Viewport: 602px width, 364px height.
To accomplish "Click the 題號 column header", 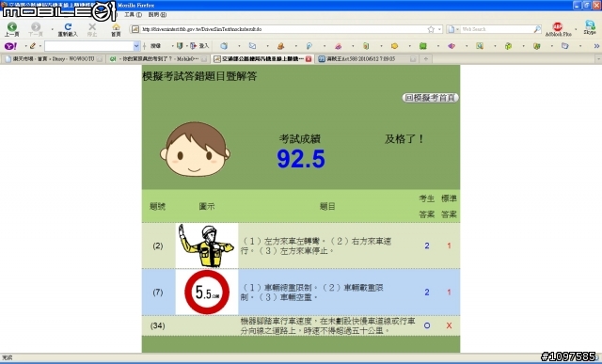I will pos(157,206).
